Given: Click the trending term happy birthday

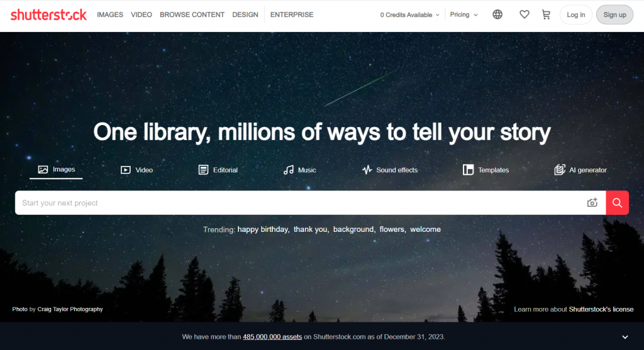Looking at the screenshot, I should click(263, 229).
